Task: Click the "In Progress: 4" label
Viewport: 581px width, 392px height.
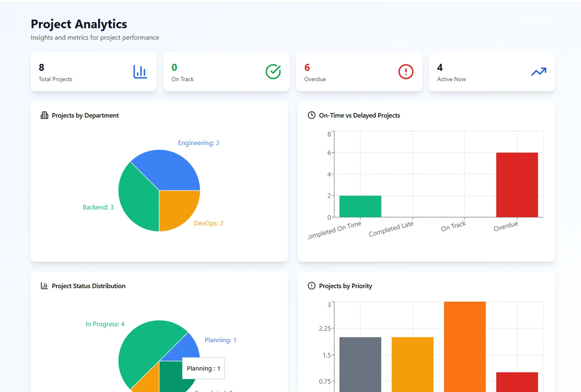Action: click(x=105, y=324)
